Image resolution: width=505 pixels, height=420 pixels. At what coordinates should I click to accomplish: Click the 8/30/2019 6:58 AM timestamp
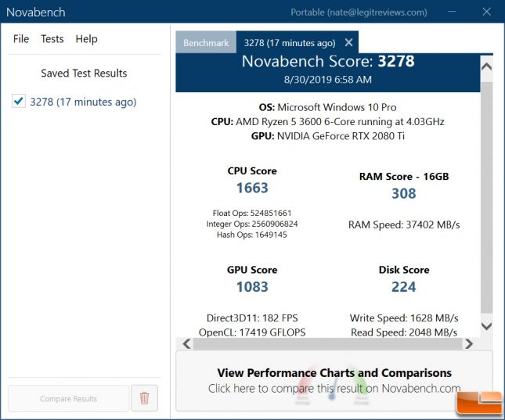click(x=328, y=80)
